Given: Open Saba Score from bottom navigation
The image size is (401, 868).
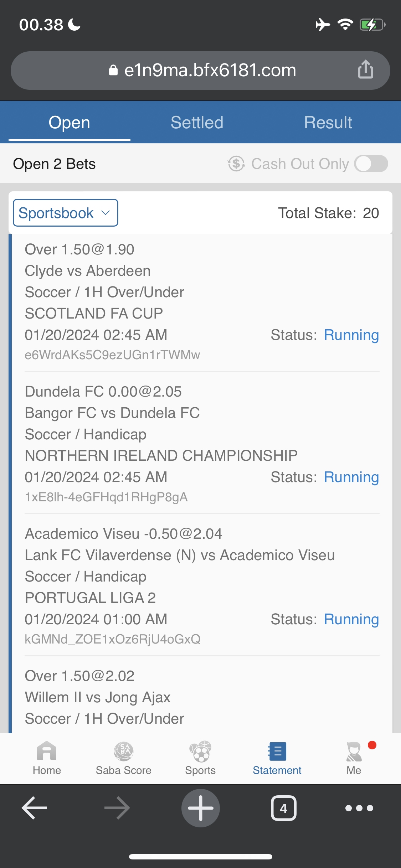Looking at the screenshot, I should pos(123,752).
